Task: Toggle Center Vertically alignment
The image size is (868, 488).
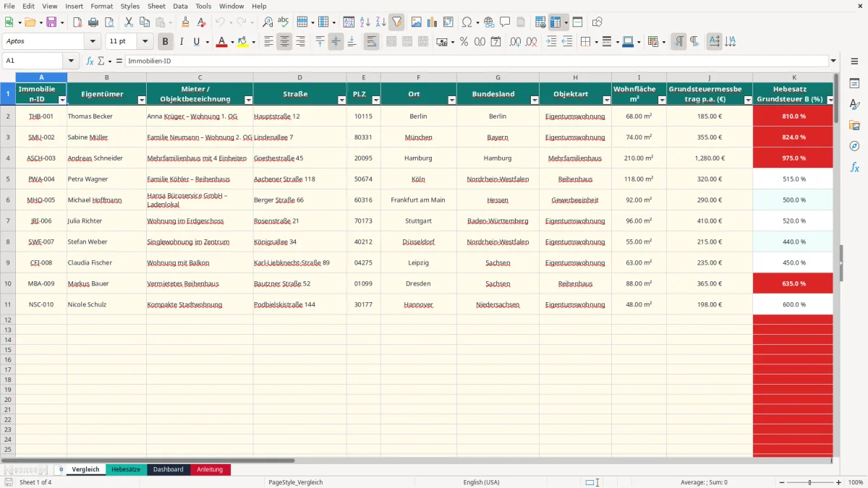Action: (x=336, y=42)
